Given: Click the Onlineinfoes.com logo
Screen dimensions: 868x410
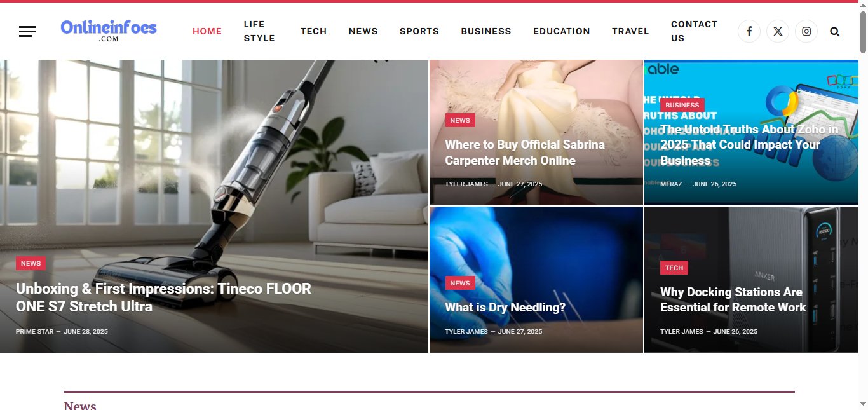Looking at the screenshot, I should (109, 30).
